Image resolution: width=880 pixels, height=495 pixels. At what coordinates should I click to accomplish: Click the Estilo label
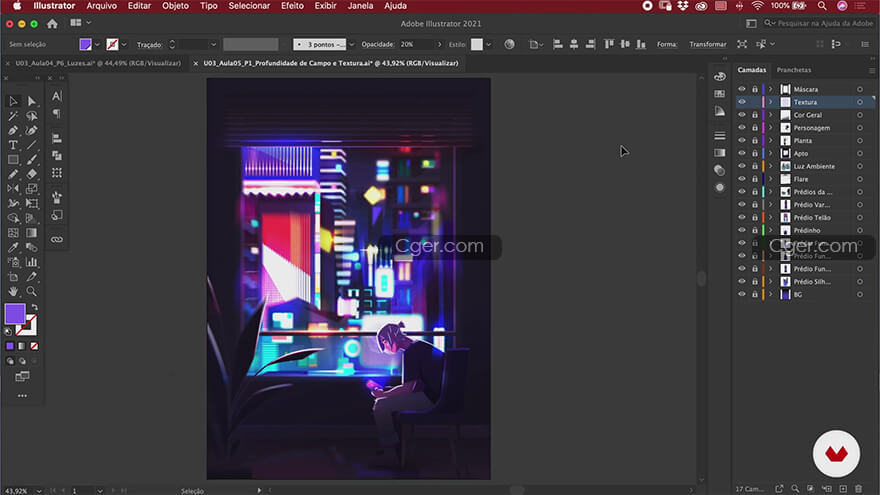[x=457, y=44]
